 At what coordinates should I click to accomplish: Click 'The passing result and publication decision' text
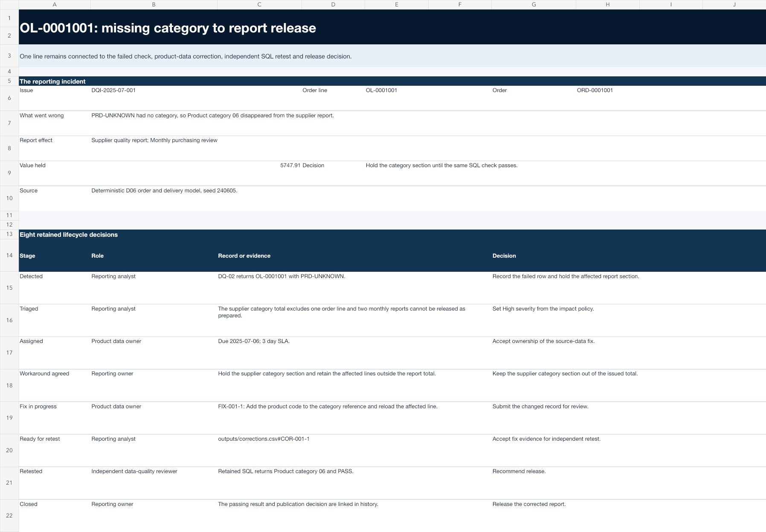click(298, 504)
